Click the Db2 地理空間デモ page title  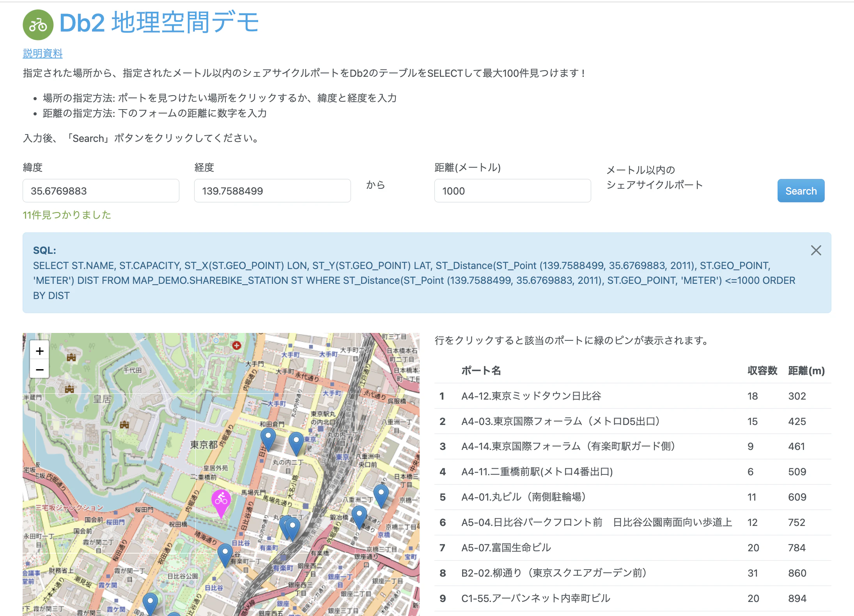[159, 23]
